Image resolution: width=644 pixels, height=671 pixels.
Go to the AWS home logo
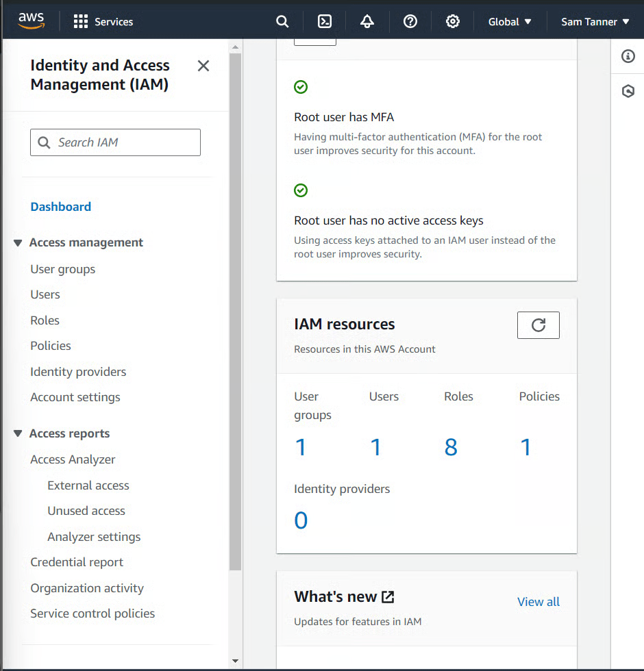click(32, 21)
